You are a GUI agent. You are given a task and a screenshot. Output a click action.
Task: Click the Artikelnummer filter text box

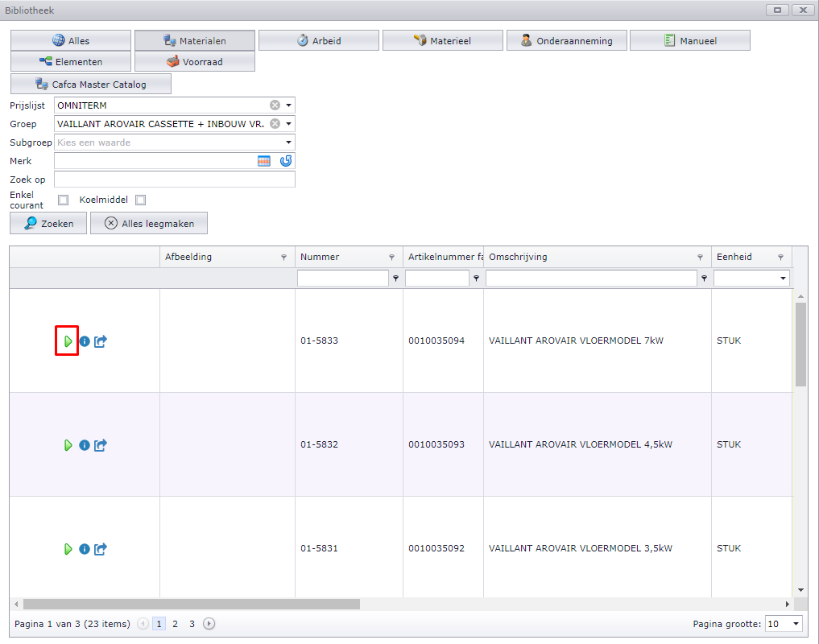[x=437, y=279]
